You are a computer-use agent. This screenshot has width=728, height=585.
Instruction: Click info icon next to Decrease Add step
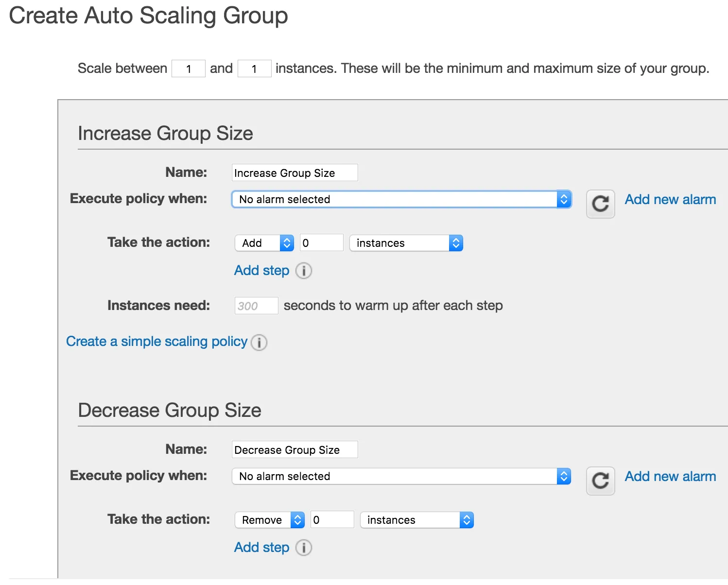coord(304,548)
